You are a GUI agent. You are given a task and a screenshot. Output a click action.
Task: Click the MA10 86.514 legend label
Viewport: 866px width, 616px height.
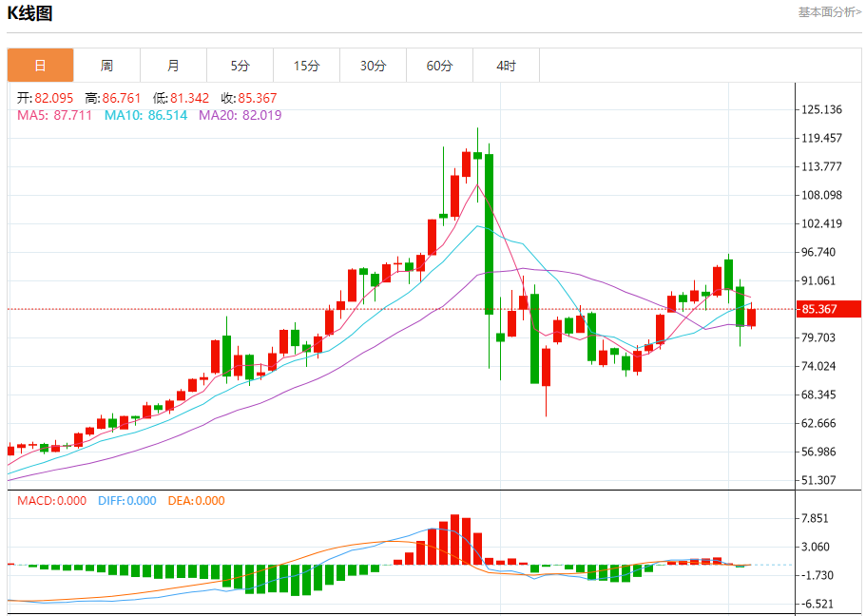tap(145, 115)
